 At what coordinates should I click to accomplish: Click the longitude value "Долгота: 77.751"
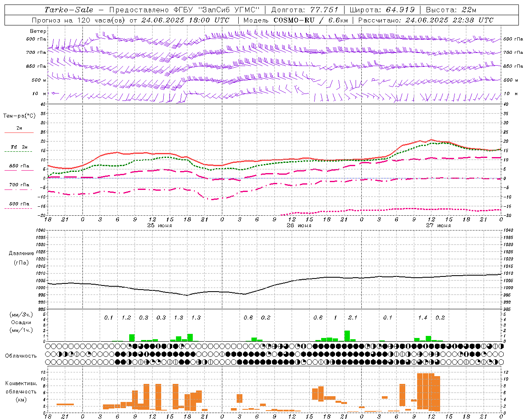[305, 10]
